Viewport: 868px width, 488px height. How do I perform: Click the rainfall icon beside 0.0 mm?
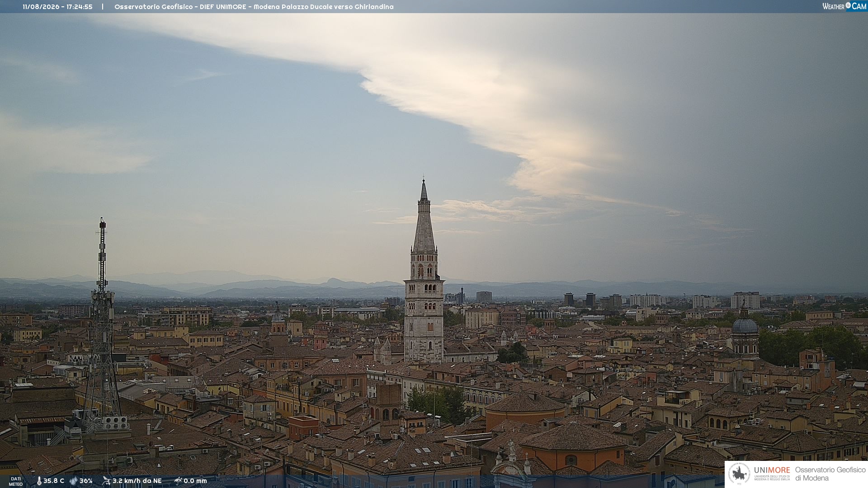pyautogui.click(x=178, y=481)
